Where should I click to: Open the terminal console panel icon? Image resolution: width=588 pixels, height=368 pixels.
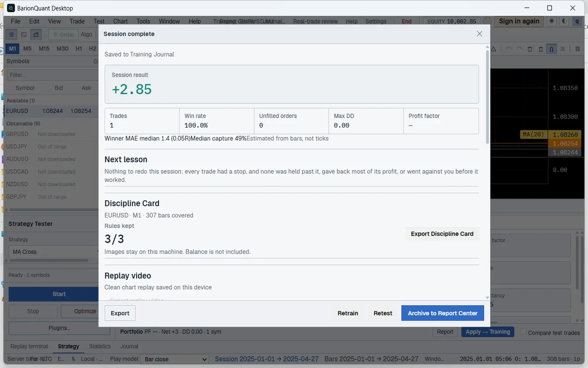[x=24, y=35]
